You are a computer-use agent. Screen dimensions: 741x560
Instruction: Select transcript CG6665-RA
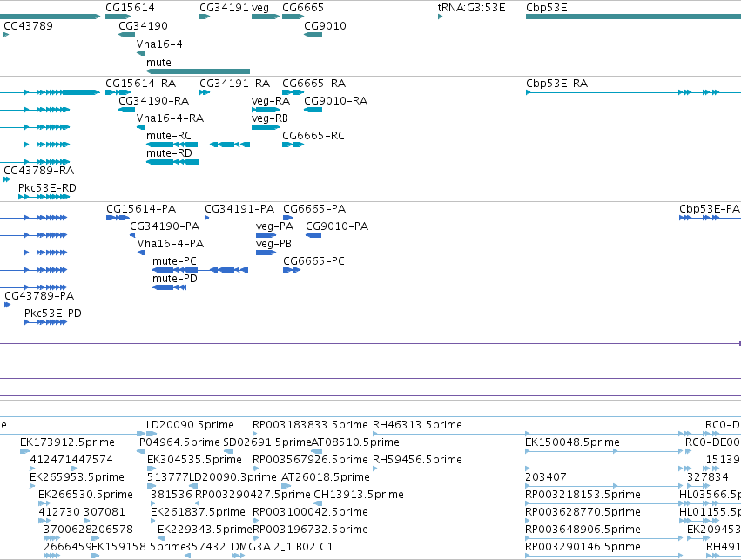[313, 84]
